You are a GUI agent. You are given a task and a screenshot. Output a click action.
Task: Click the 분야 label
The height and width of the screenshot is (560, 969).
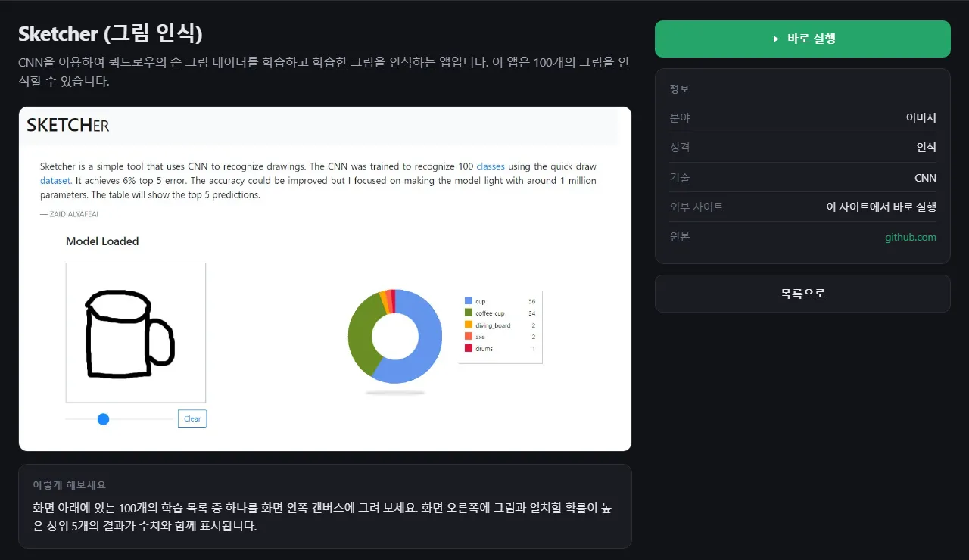coord(680,118)
